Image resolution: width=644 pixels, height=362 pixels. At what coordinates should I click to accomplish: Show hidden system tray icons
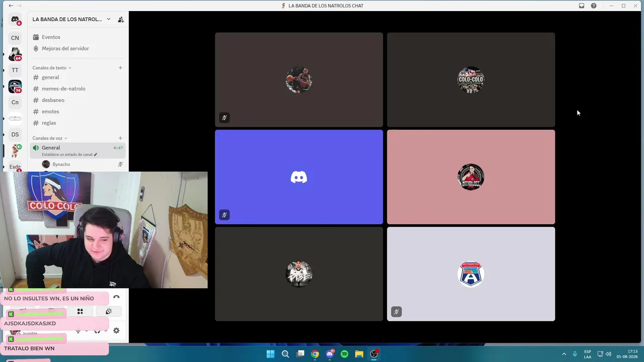click(564, 354)
